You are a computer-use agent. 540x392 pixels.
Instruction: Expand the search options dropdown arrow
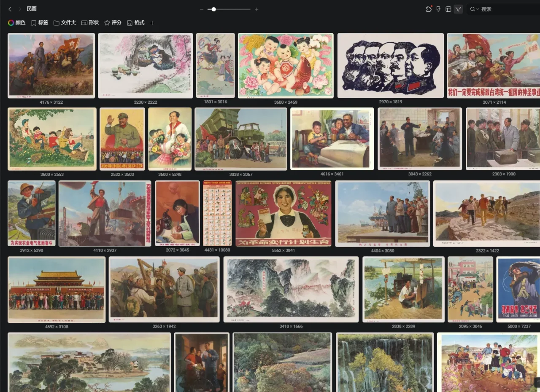478,9
